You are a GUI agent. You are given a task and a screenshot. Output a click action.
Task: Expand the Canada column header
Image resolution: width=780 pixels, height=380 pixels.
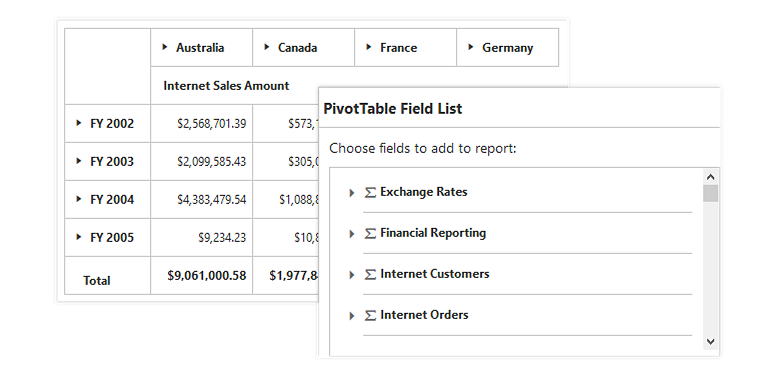267,47
